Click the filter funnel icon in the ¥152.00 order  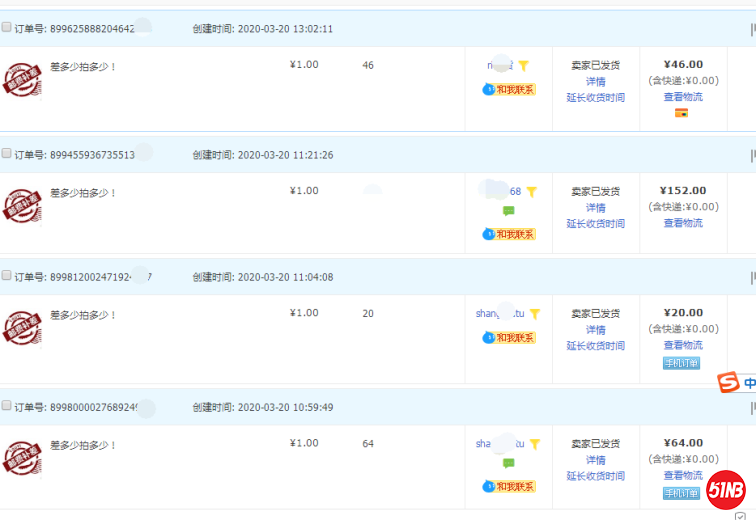tap(532, 192)
